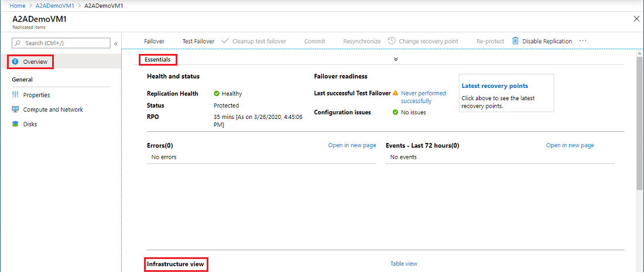Image resolution: width=644 pixels, height=276 pixels.
Task: Open Latest recovery points
Action: [x=495, y=86]
